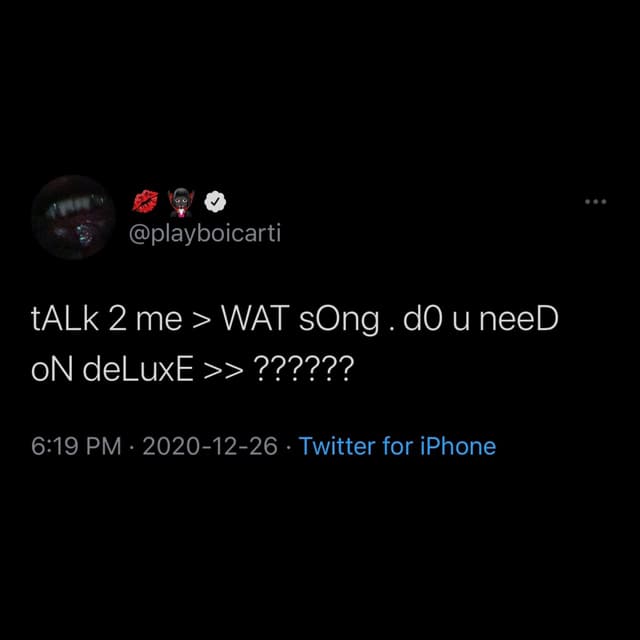Screen dimensions: 640x640
Task: Open the three-dot more options menu
Action: click(x=596, y=201)
